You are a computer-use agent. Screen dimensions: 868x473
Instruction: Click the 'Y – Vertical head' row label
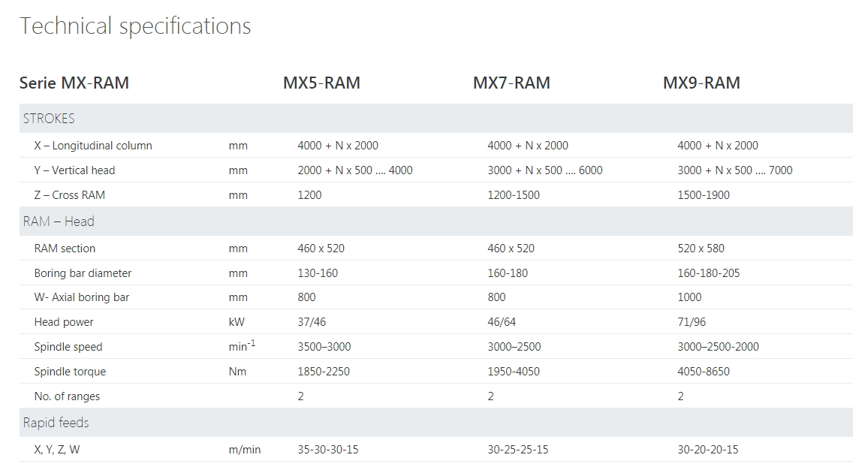[x=75, y=170]
